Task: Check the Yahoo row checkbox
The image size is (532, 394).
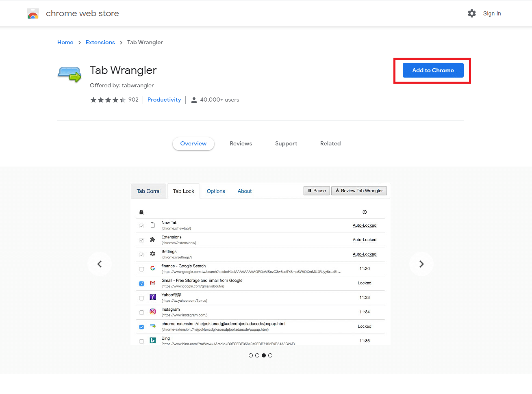Action: (141, 298)
